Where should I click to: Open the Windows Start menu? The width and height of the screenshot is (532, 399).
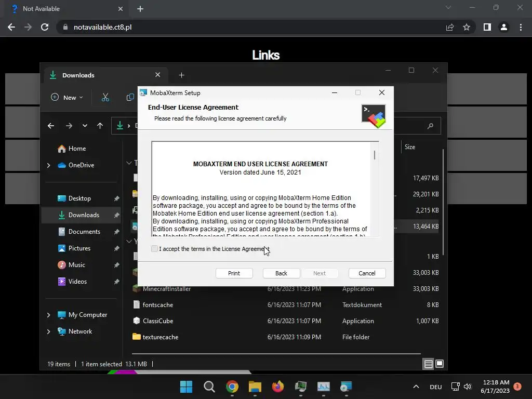tap(186, 387)
